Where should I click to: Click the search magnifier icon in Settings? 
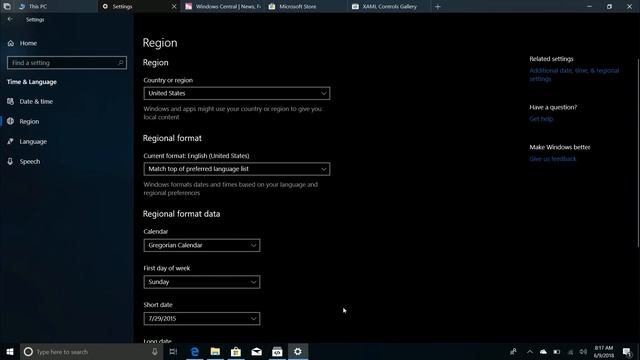120,62
